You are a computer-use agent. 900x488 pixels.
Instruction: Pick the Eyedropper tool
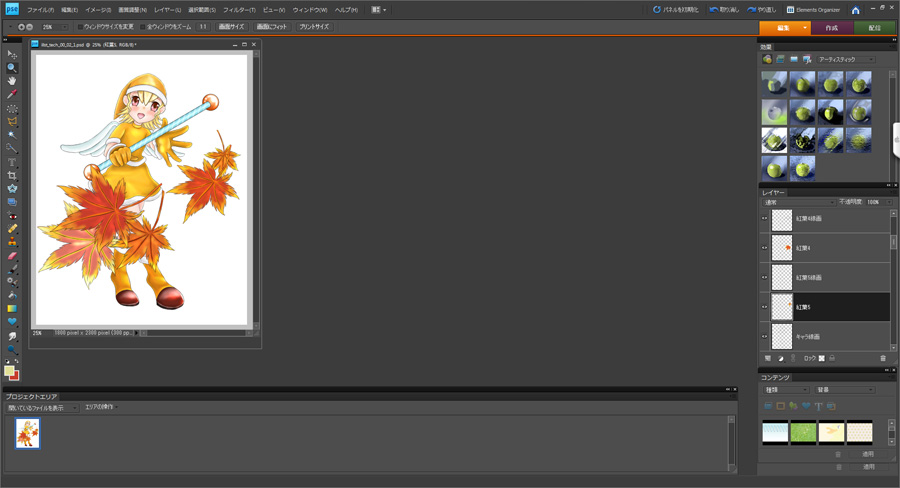(12, 95)
